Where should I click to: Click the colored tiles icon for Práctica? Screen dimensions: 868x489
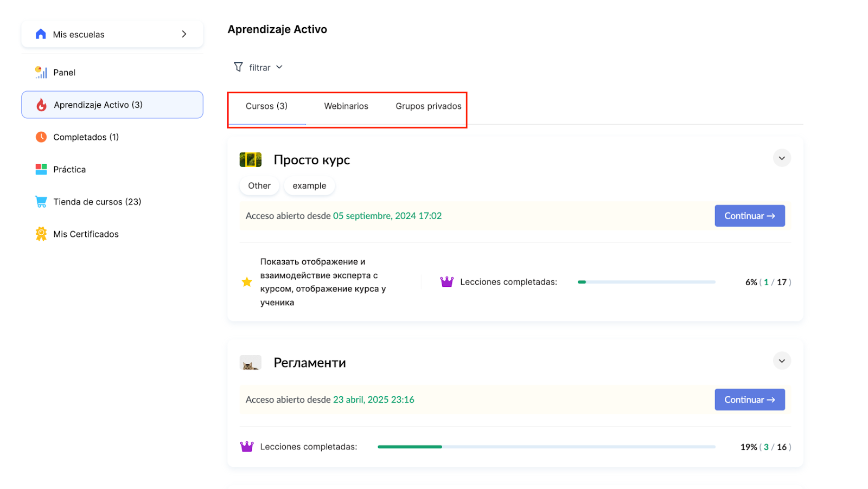[41, 169]
